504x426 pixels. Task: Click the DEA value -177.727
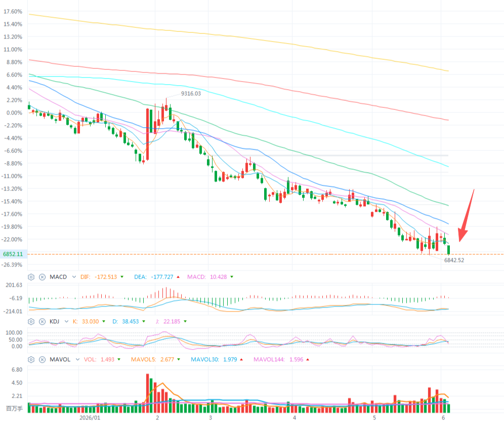coord(162,277)
